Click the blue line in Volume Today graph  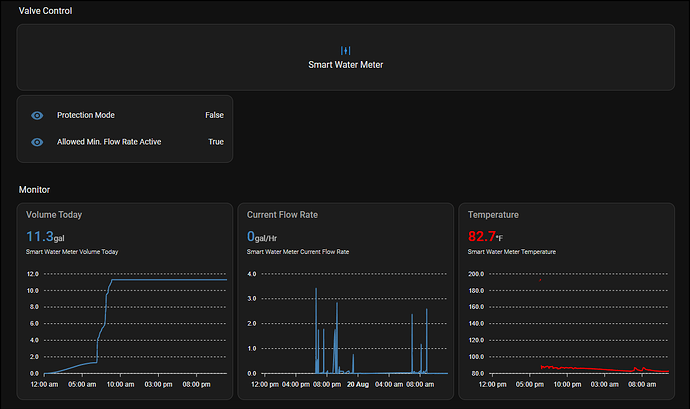click(160, 281)
